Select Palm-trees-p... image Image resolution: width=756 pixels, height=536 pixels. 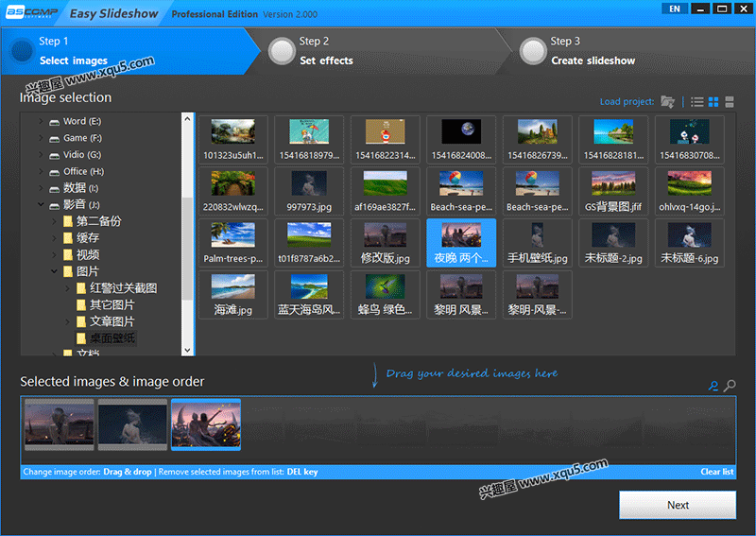[233, 243]
